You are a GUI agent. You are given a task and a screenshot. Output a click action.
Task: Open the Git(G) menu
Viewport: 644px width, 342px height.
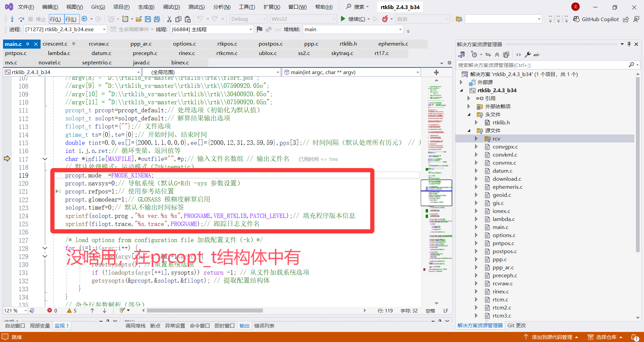[98, 7]
